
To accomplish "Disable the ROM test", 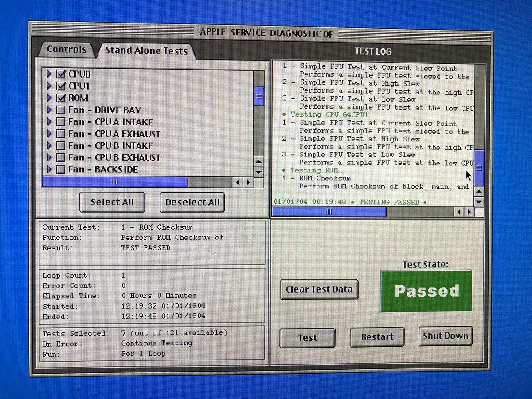I will tap(60, 98).
